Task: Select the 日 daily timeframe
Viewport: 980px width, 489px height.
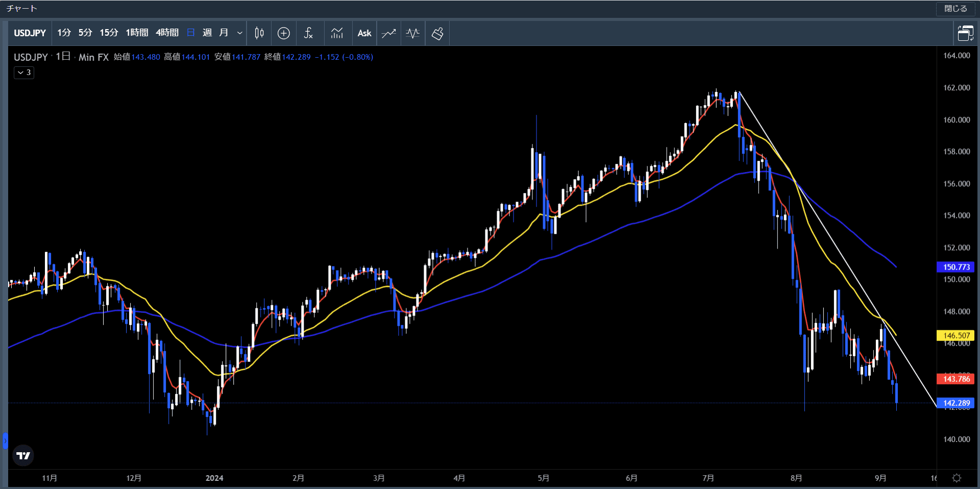Action: 191,33
